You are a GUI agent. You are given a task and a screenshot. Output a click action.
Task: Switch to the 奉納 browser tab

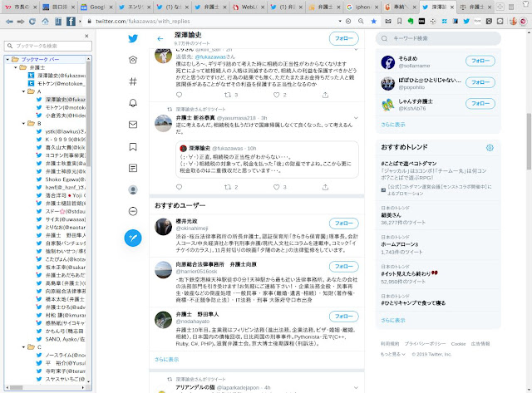click(401, 7)
